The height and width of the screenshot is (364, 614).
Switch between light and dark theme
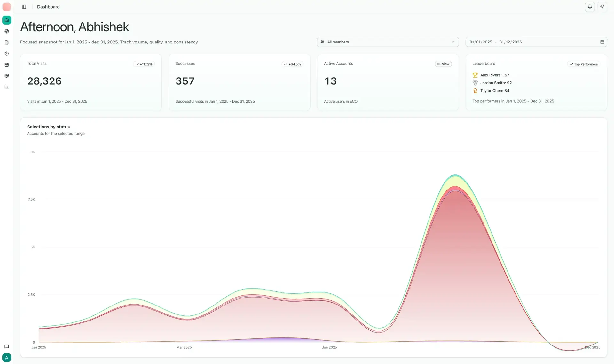tap(602, 7)
